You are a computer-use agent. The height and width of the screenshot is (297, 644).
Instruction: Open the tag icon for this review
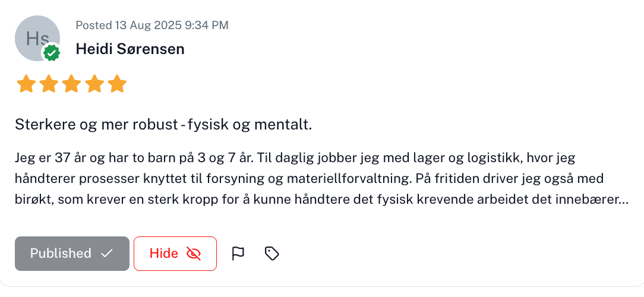coord(272,254)
